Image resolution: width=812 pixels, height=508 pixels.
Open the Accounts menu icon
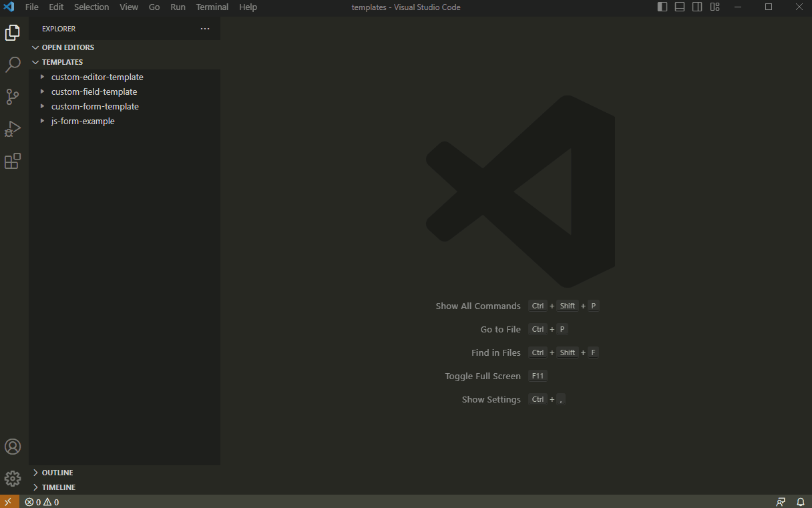[12, 447]
